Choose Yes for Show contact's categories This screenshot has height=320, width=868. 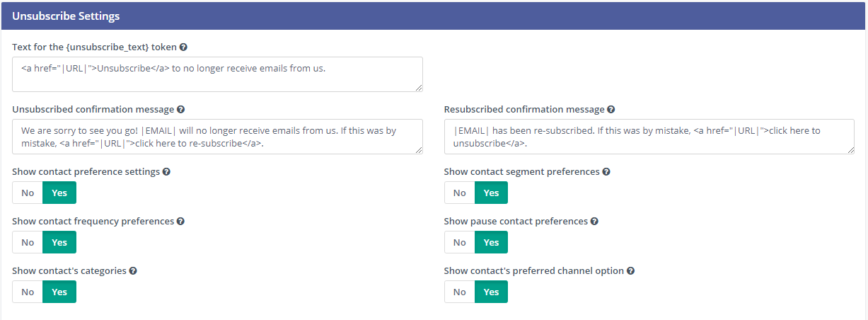(x=59, y=292)
